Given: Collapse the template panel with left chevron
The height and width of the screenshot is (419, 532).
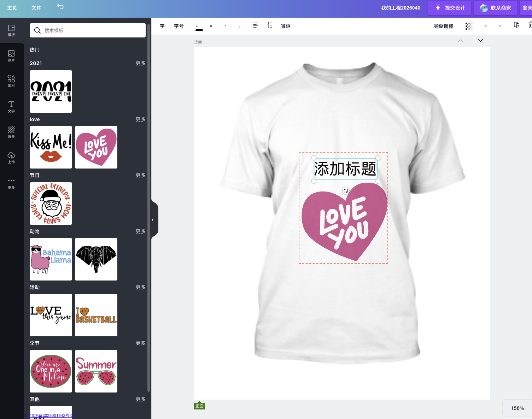Looking at the screenshot, I should 153,219.
